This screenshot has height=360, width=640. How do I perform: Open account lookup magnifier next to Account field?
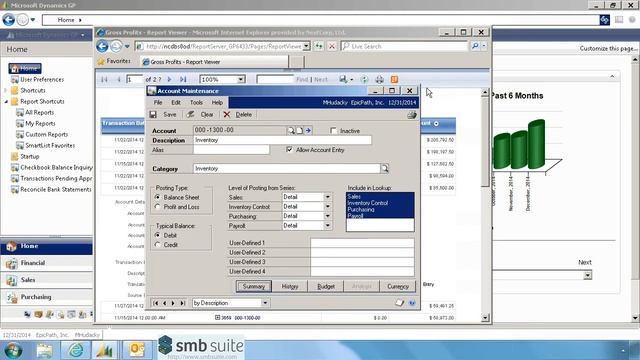coord(291,130)
